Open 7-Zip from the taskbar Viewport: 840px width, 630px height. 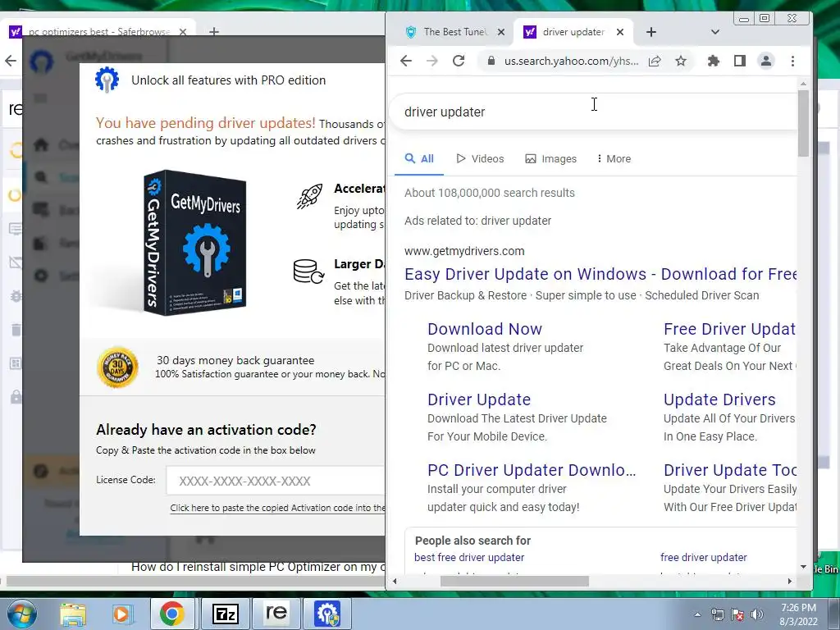(225, 614)
